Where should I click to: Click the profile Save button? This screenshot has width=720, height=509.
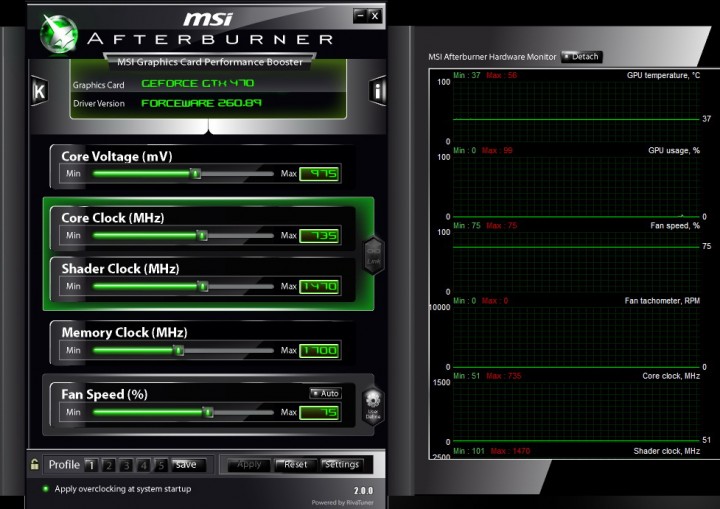point(188,465)
